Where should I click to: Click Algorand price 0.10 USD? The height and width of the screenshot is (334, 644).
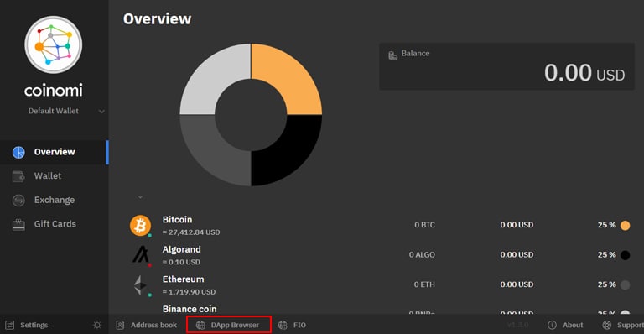point(181,262)
